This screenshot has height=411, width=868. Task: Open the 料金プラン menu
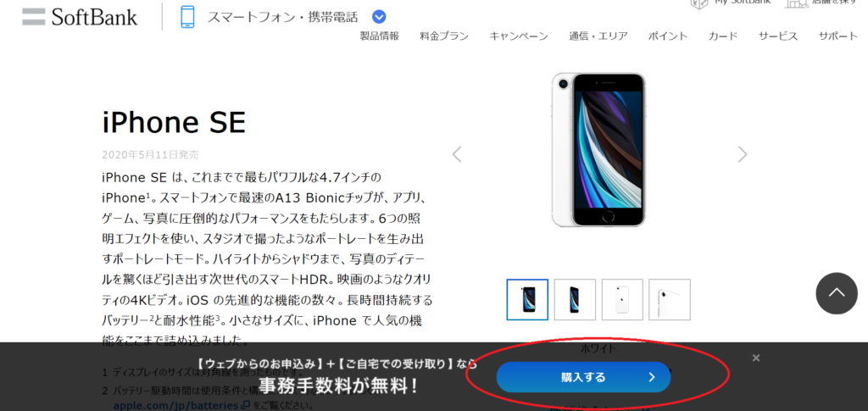[x=444, y=36]
